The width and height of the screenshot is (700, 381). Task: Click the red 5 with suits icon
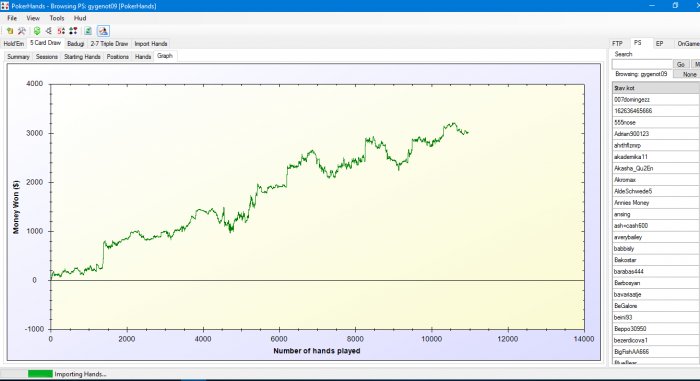click(61, 31)
